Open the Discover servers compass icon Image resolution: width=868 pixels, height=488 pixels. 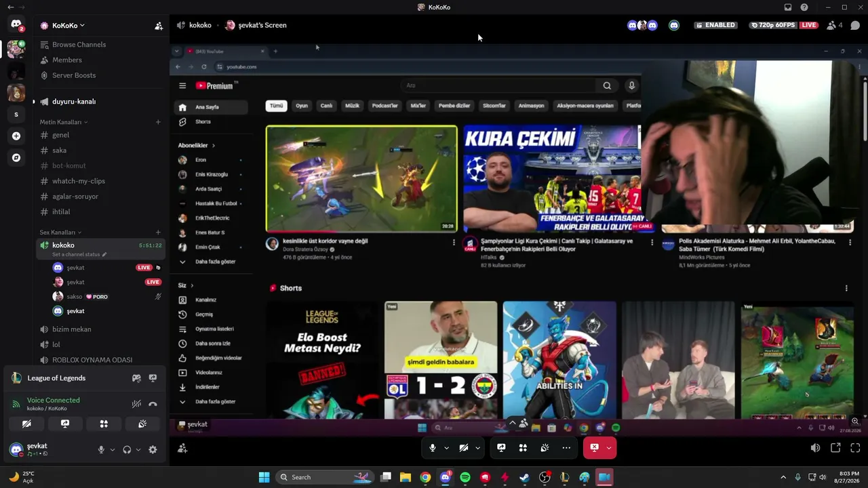pyautogui.click(x=16, y=158)
